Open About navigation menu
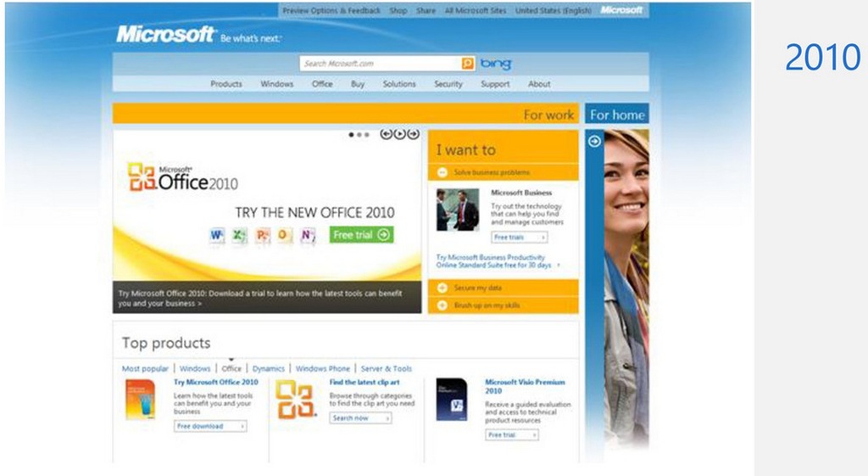This screenshot has width=868, height=476. (539, 84)
